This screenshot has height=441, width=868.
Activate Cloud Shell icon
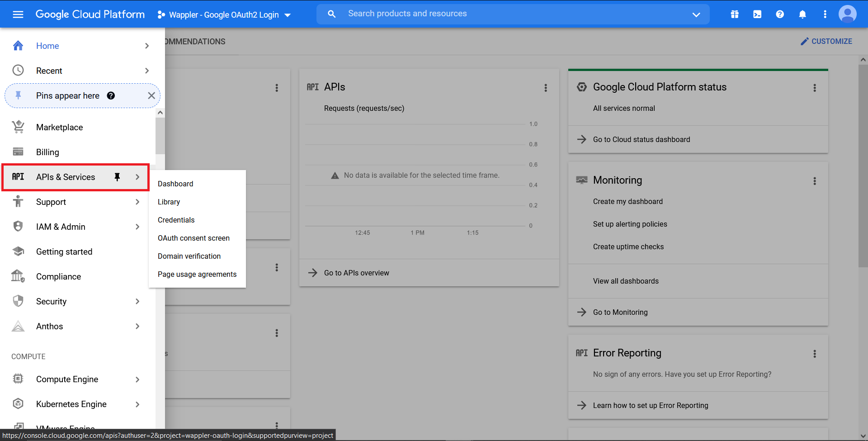757,14
